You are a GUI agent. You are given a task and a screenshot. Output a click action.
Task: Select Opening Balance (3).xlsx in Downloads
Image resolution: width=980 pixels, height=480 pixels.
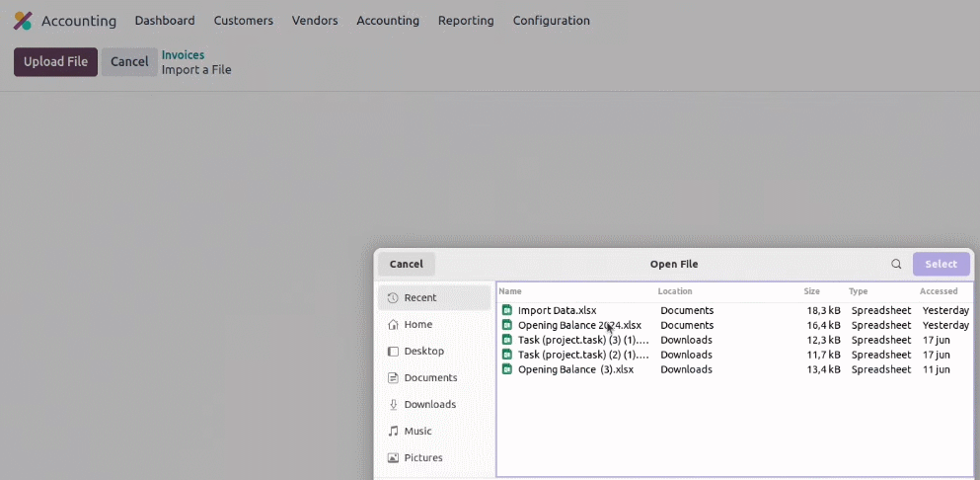click(734, 369)
